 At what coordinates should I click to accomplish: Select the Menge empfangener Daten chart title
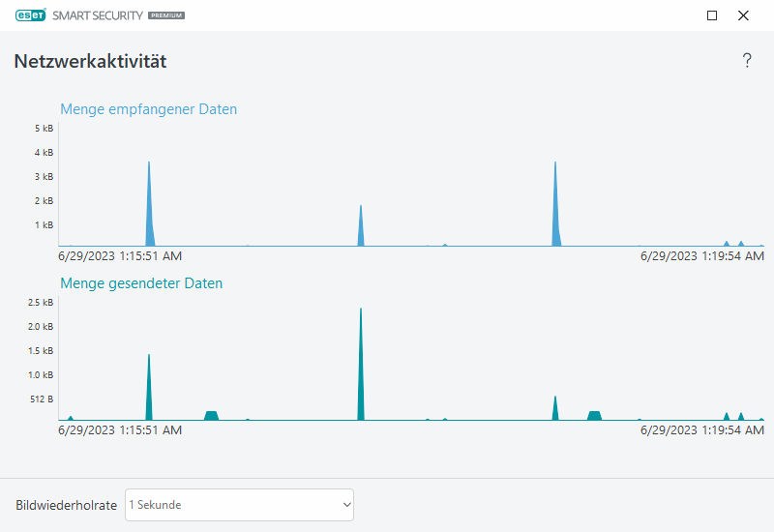pyautogui.click(x=148, y=109)
